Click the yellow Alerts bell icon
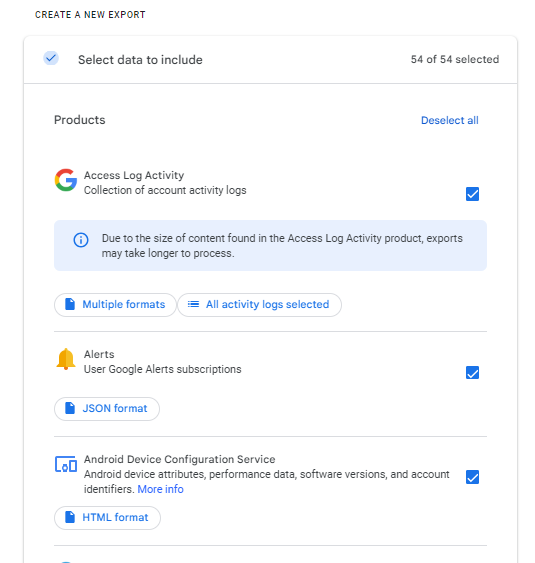 pyautogui.click(x=66, y=359)
